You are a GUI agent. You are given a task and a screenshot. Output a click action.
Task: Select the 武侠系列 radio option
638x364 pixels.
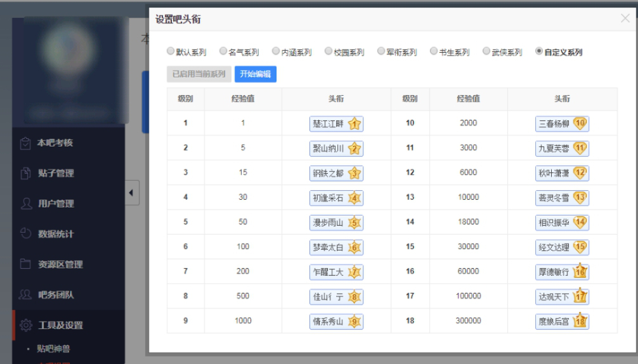486,51
